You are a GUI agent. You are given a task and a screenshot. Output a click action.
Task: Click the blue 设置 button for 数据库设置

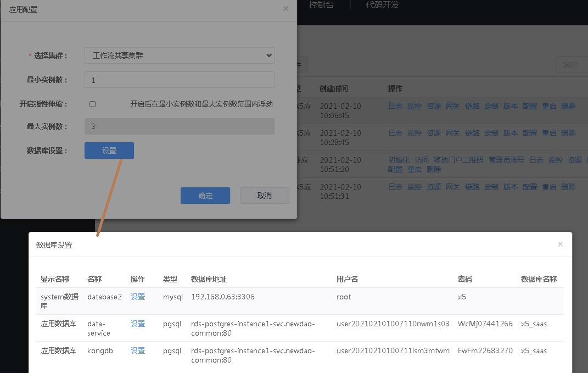tap(109, 151)
